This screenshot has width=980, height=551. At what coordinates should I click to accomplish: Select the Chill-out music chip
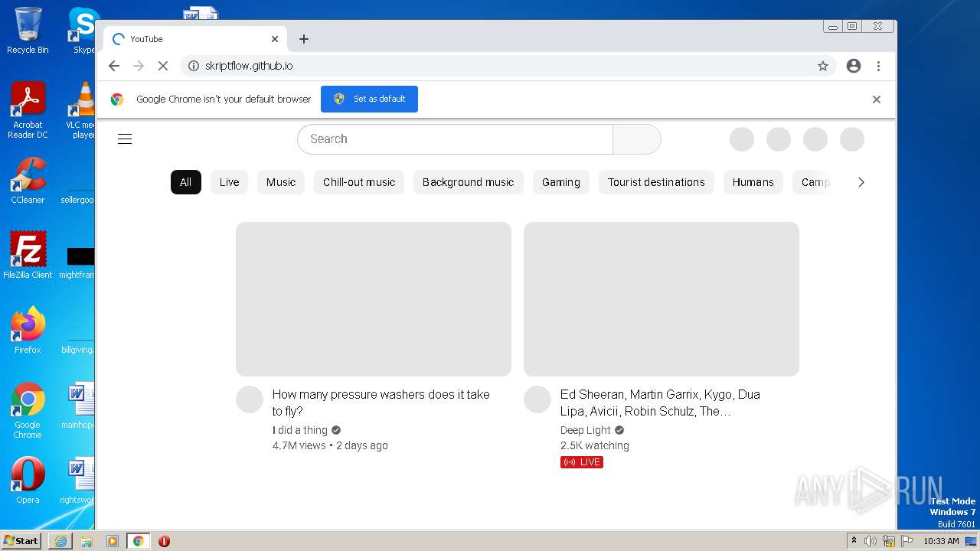(359, 182)
